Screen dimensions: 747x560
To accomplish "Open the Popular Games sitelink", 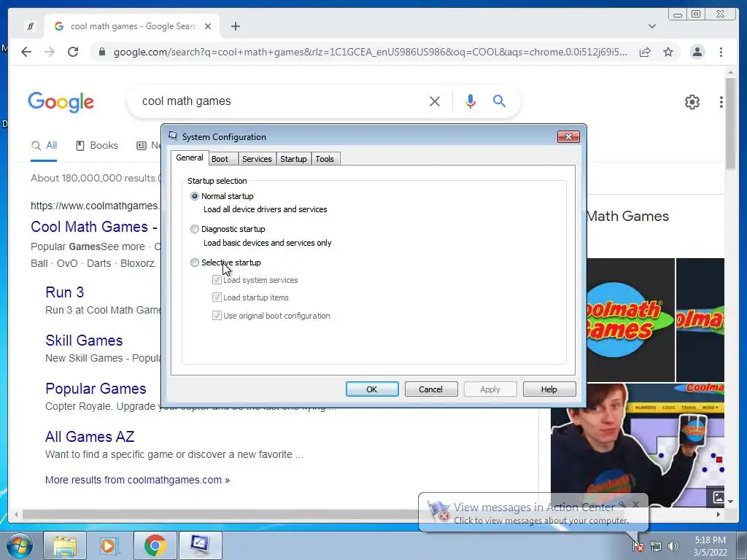I will 96,389.
